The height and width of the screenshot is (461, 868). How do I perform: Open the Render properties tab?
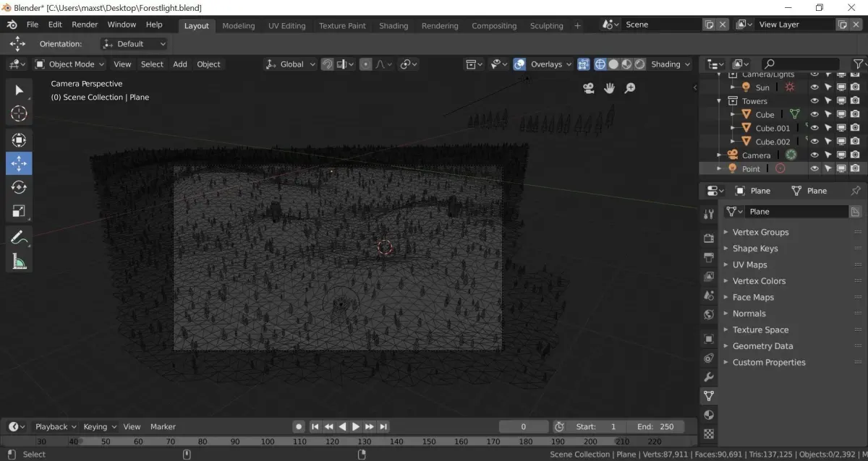[709, 238]
